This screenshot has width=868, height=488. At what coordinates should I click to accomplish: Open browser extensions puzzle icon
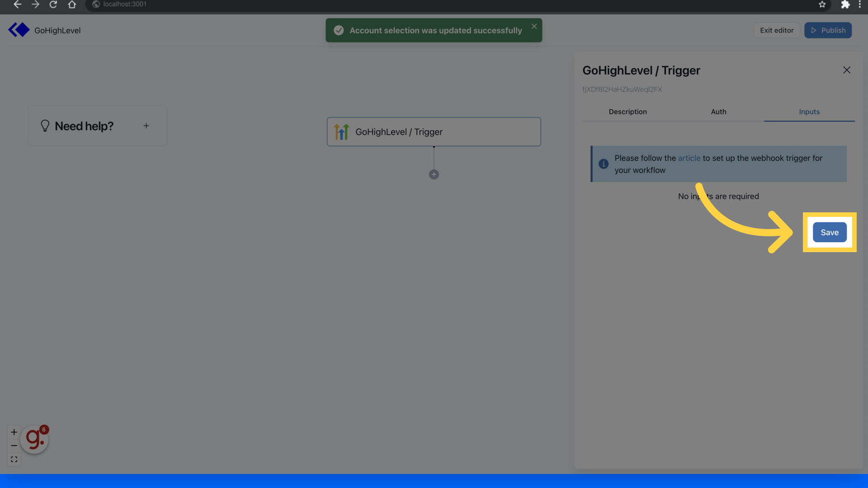point(845,5)
